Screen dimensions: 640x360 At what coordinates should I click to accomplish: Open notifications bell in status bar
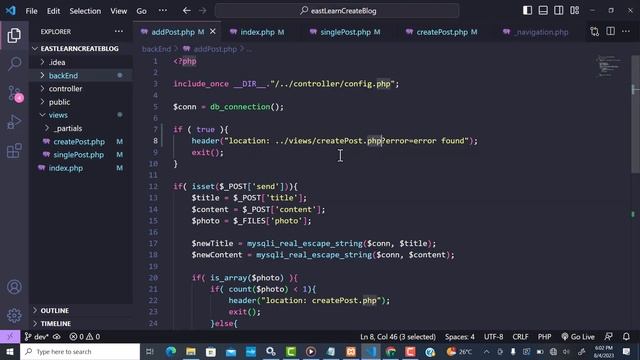click(626, 337)
